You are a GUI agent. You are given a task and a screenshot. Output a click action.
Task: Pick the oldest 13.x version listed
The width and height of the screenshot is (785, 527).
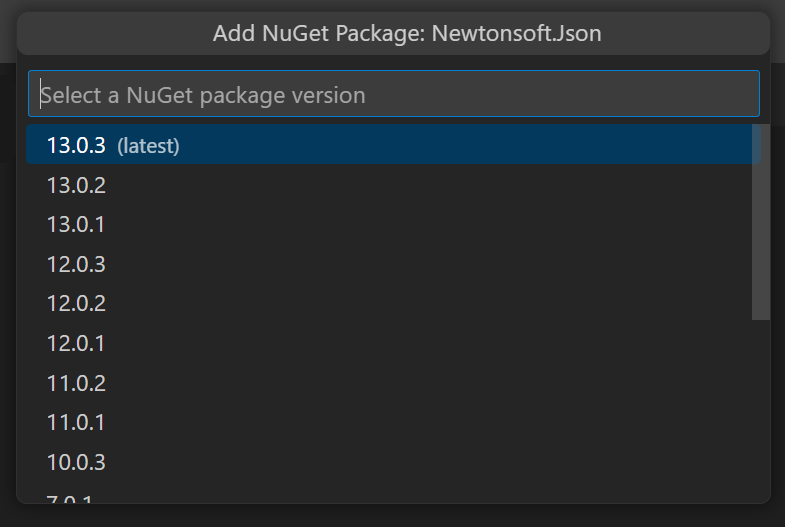point(76,224)
